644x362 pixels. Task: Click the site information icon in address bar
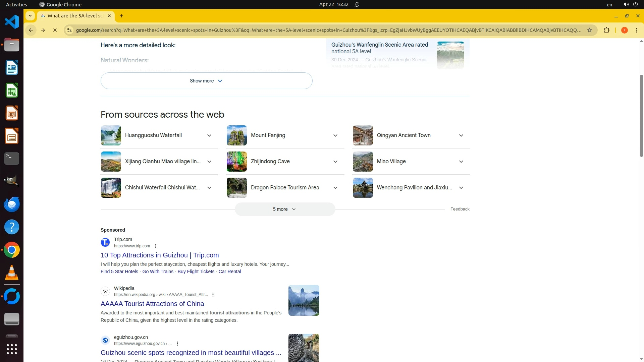(69, 30)
